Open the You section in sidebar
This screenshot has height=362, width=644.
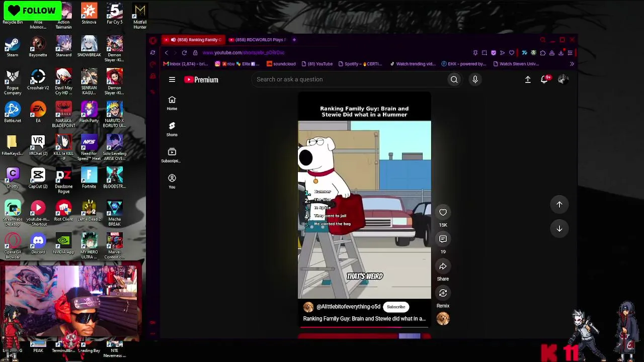click(172, 182)
